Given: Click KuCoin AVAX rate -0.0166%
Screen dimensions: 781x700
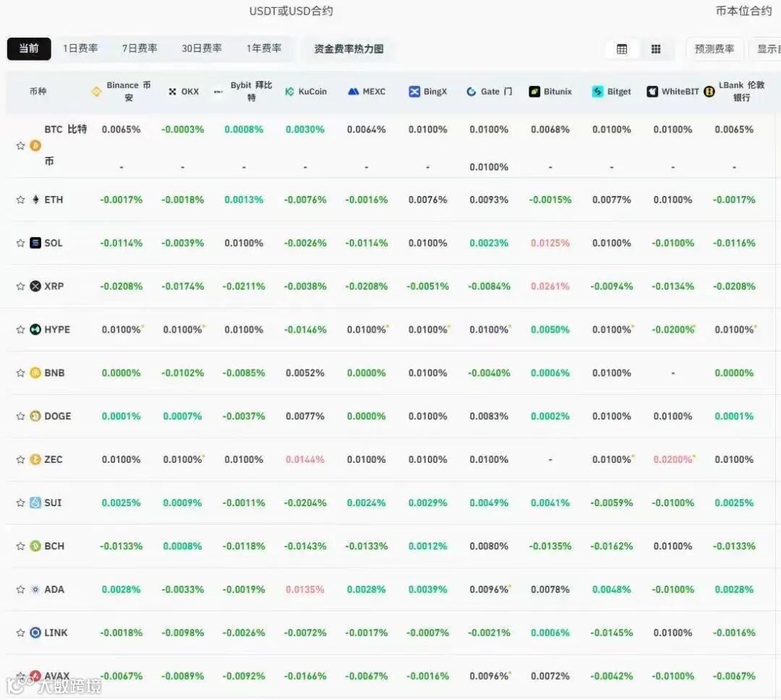Looking at the screenshot, I should click(305, 677).
